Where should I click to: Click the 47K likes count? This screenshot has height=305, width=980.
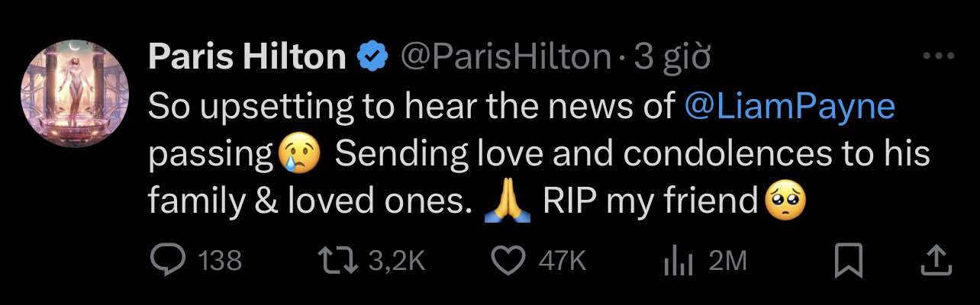tap(562, 262)
